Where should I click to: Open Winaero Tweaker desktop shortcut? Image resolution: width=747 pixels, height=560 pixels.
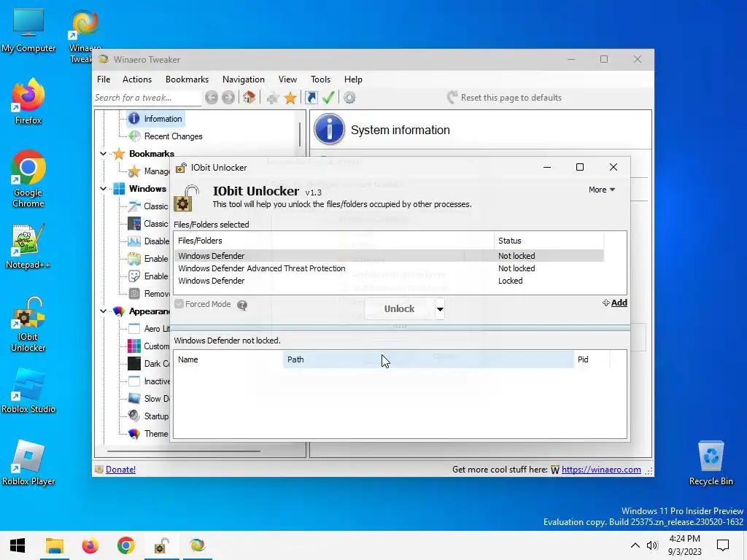[x=85, y=36]
